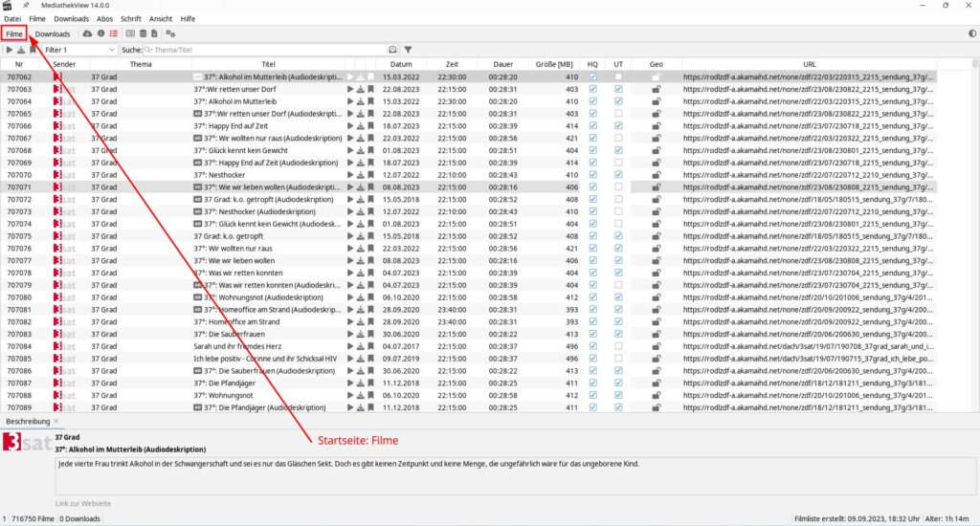Close the Beschreibung tab
The height and width of the screenshot is (526, 980).
click(56, 421)
